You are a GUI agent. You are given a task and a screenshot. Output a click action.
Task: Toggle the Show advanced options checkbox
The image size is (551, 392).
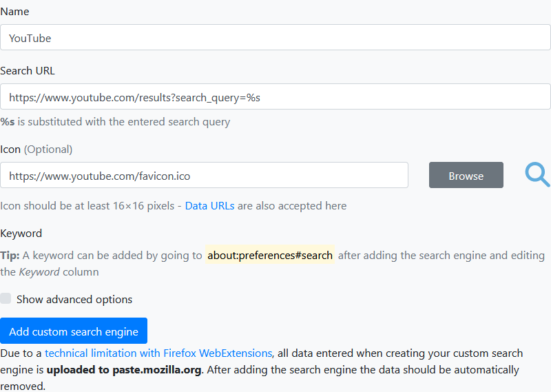pos(6,298)
